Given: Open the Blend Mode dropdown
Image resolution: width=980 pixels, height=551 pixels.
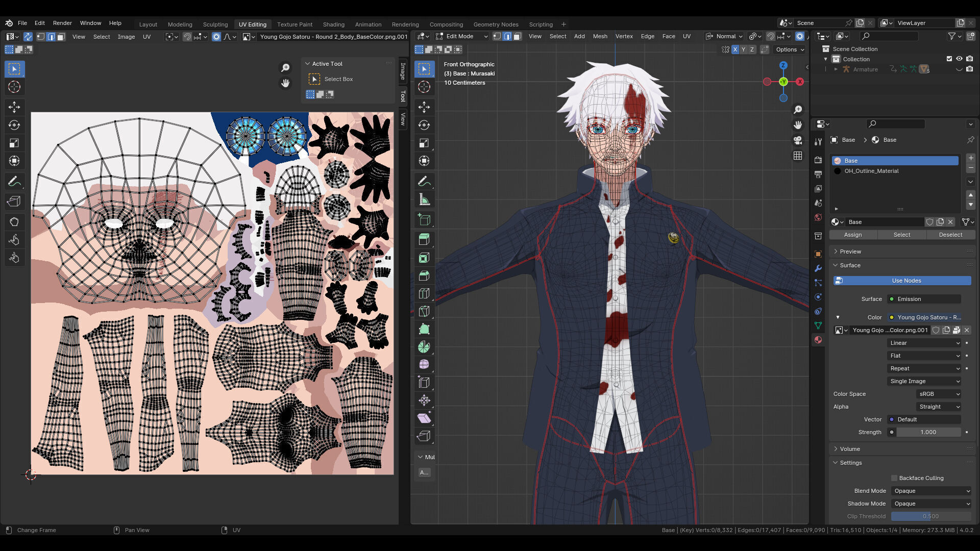Looking at the screenshot, I should coord(931,491).
